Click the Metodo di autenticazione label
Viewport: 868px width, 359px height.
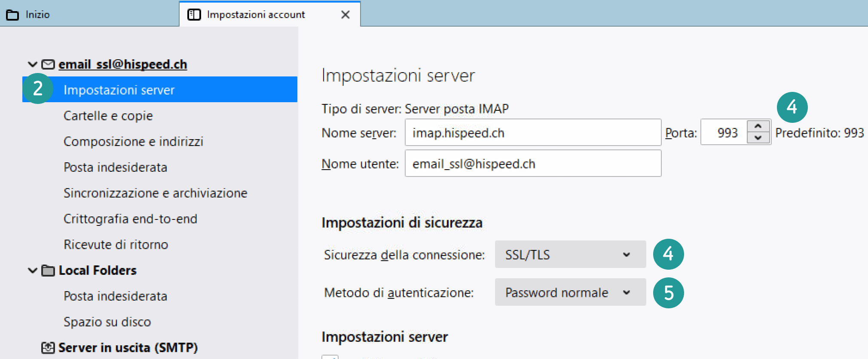(x=399, y=292)
